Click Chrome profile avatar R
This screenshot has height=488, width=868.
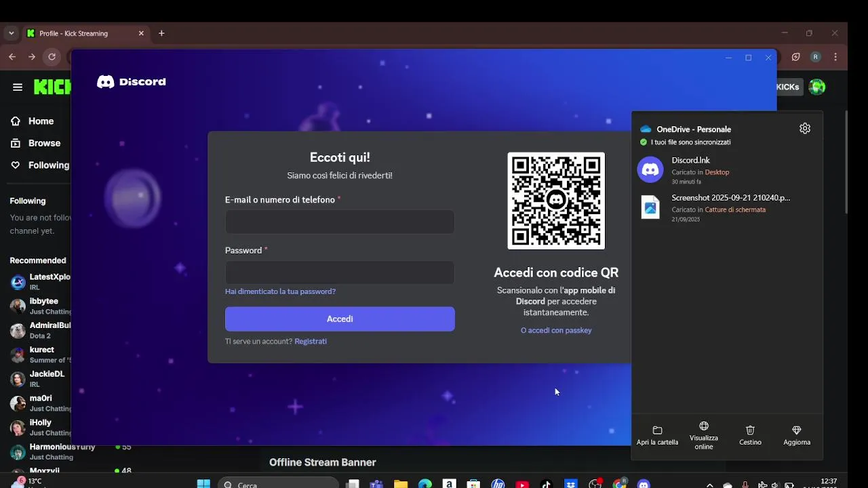click(816, 57)
